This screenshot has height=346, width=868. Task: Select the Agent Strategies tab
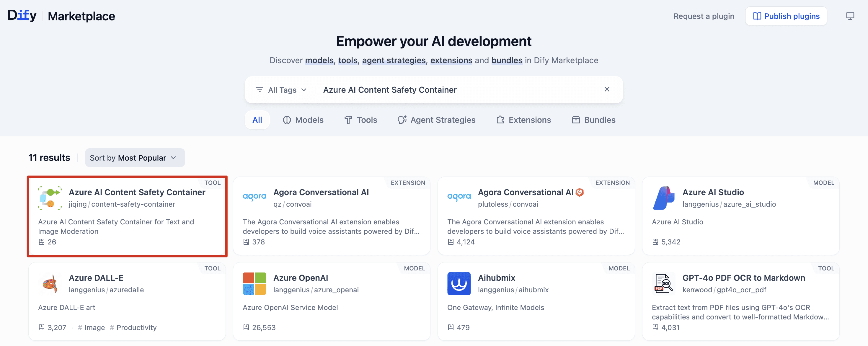pos(436,120)
